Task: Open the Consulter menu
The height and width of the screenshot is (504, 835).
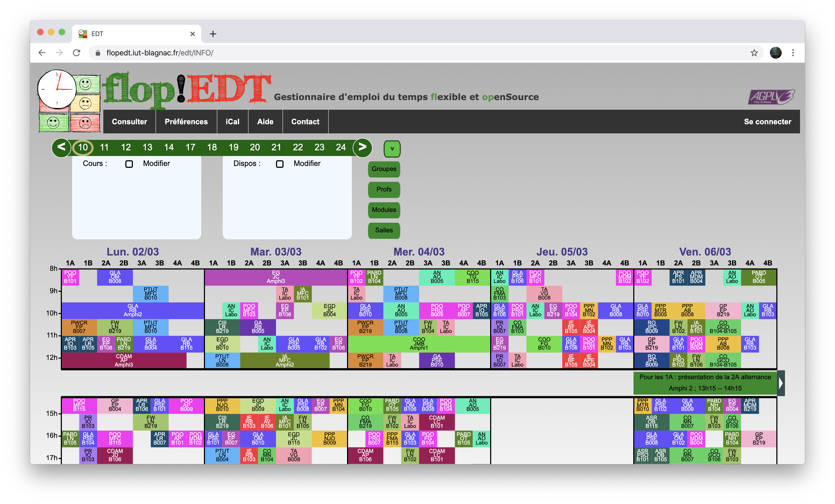Action: 129,122
